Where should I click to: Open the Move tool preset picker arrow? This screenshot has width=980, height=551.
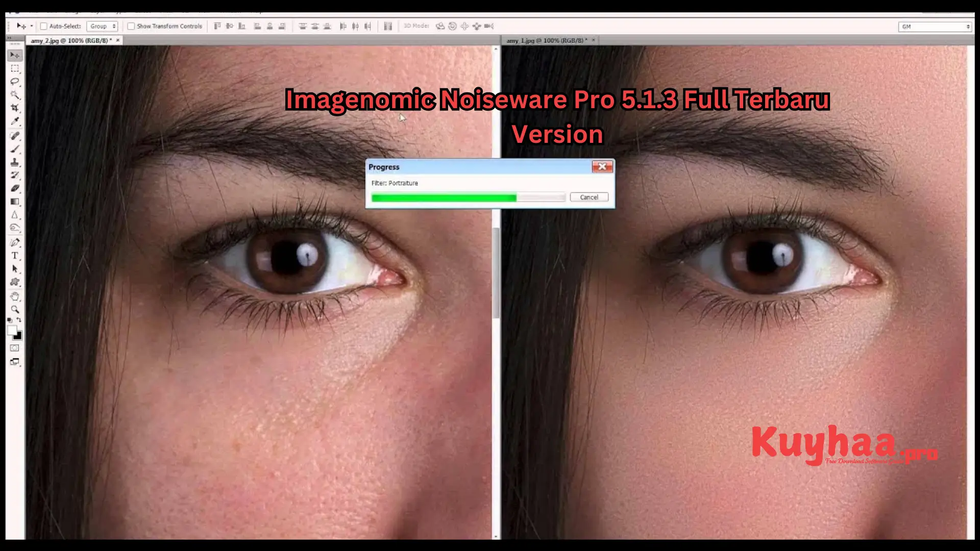[32, 26]
